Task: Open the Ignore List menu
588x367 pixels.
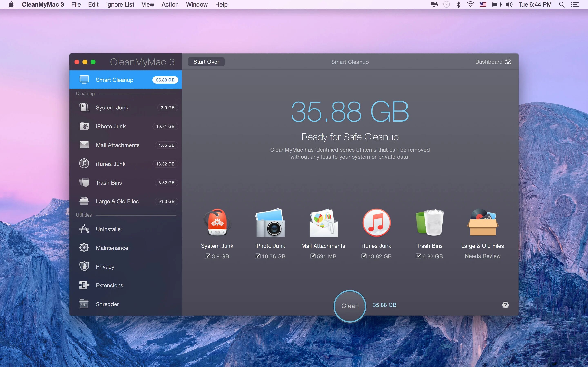Action: (x=120, y=4)
